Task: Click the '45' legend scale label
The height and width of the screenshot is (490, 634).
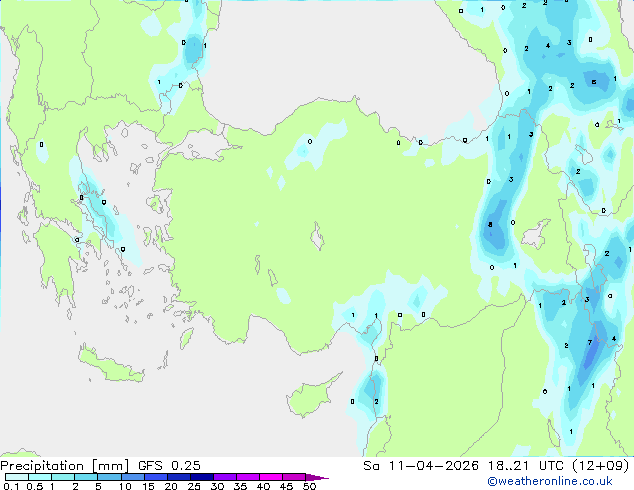Action: click(286, 486)
